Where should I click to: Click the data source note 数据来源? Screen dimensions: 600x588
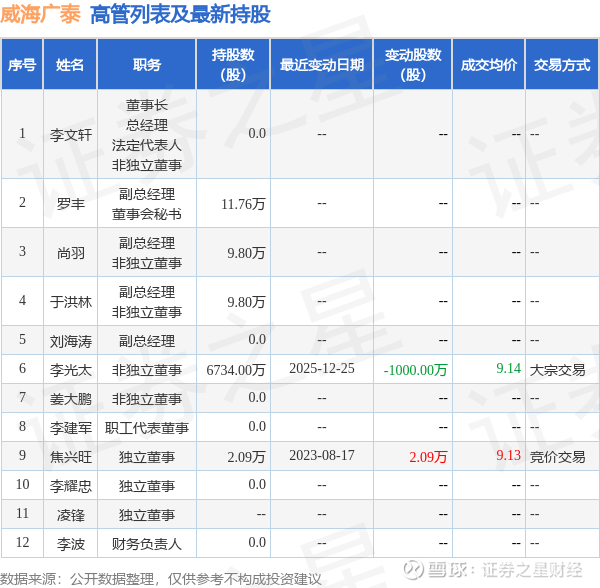tap(161, 579)
